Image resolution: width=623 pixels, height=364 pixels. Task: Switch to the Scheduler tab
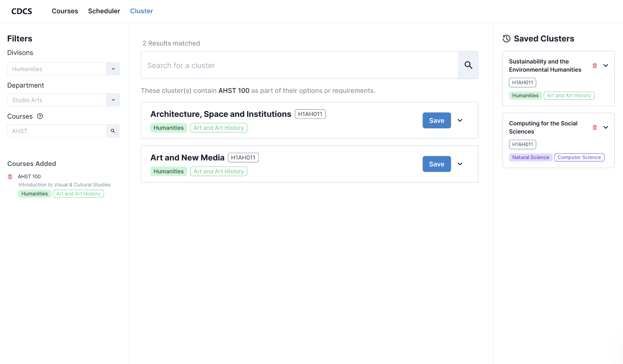104,11
